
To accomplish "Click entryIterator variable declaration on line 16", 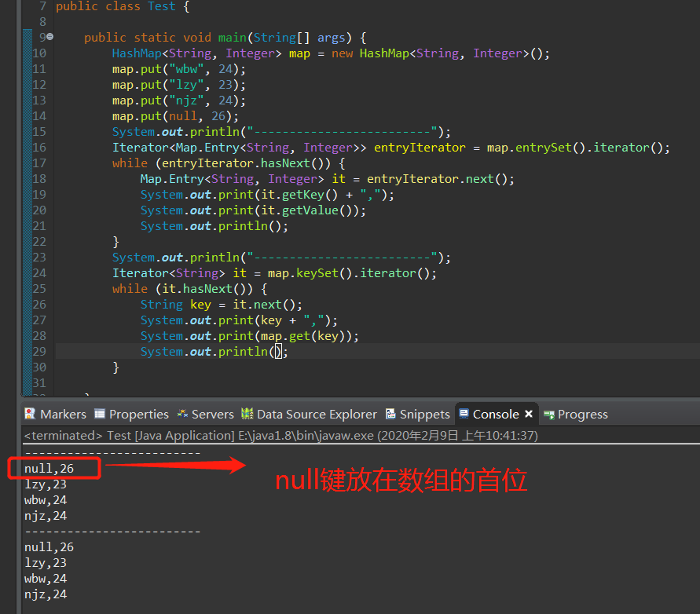I will pyautogui.click(x=420, y=148).
